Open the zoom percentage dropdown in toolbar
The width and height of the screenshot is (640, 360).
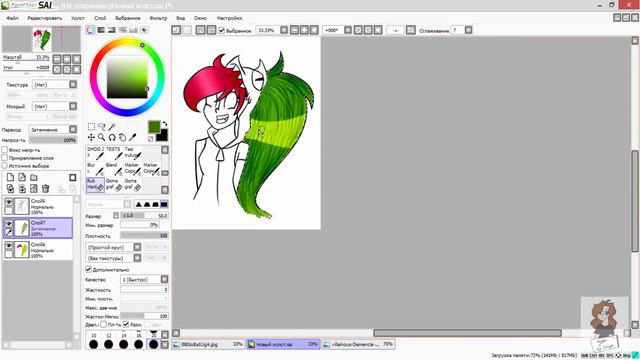pos(284,30)
